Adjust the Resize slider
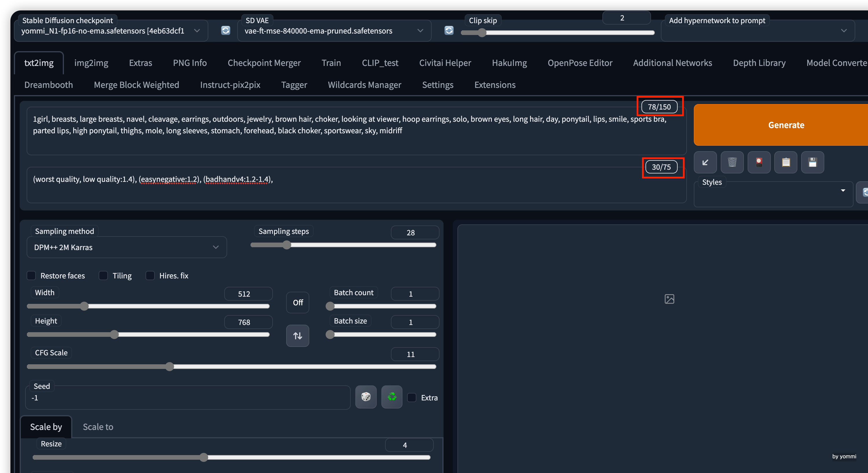 231,457
